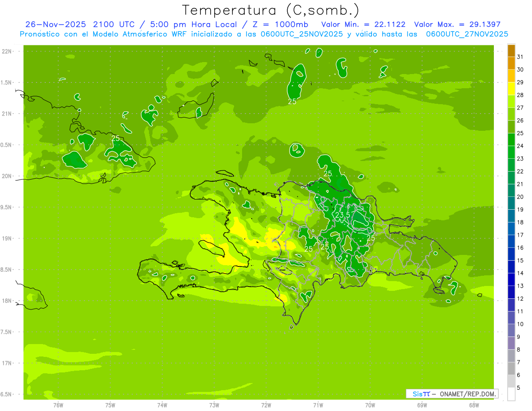Click the '75W' longitude axis label
This screenshot has height=411, width=532.
point(110,405)
